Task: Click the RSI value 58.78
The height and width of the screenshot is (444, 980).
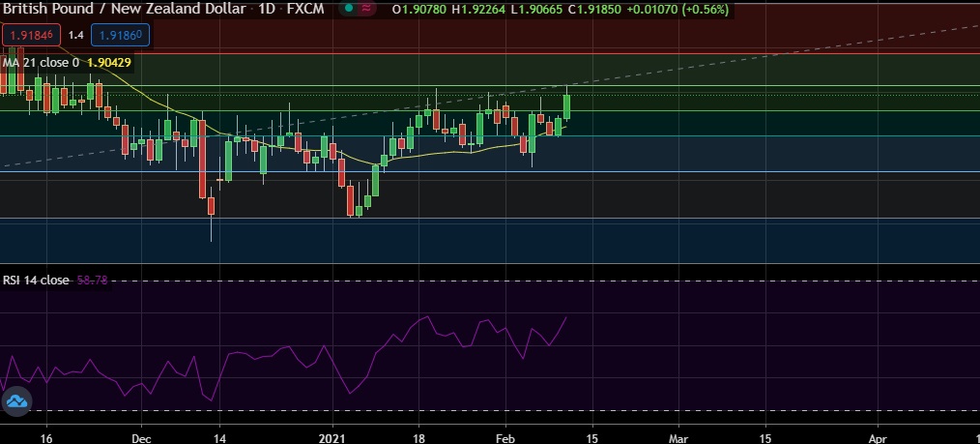Action: point(92,281)
